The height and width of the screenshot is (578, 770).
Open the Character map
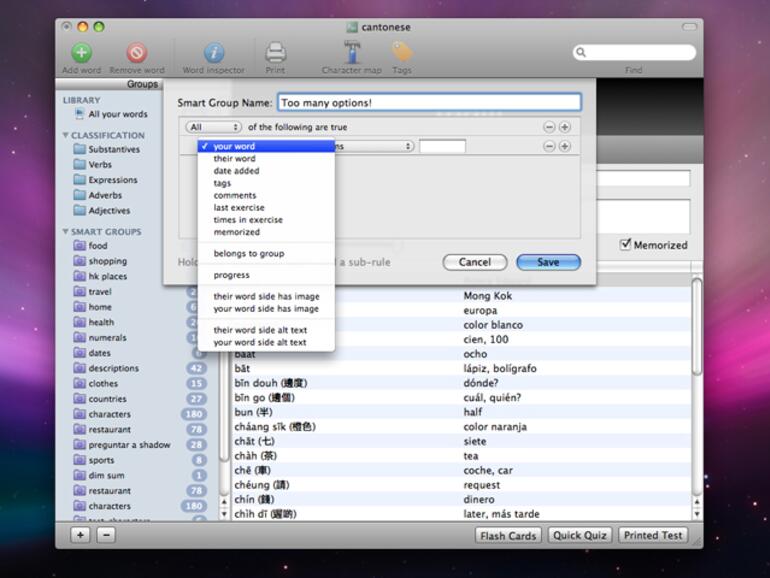(351, 53)
